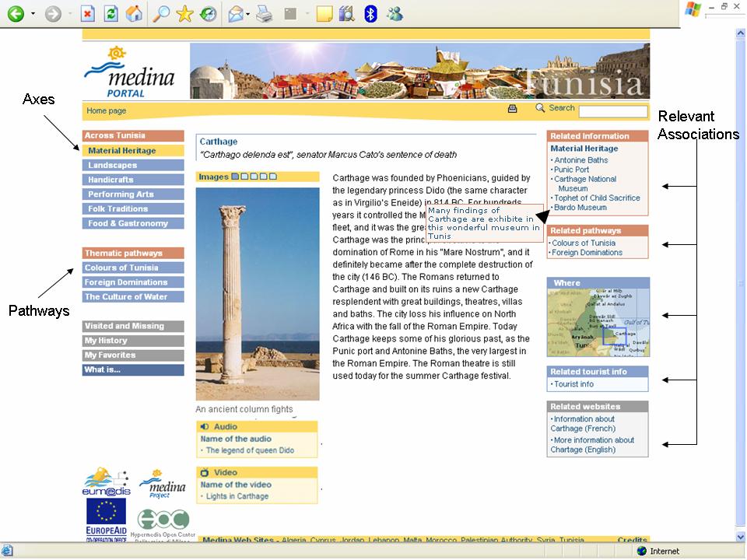747x560 pixels.
Task: Click the grey square toolbar icon
Action: click(x=290, y=14)
